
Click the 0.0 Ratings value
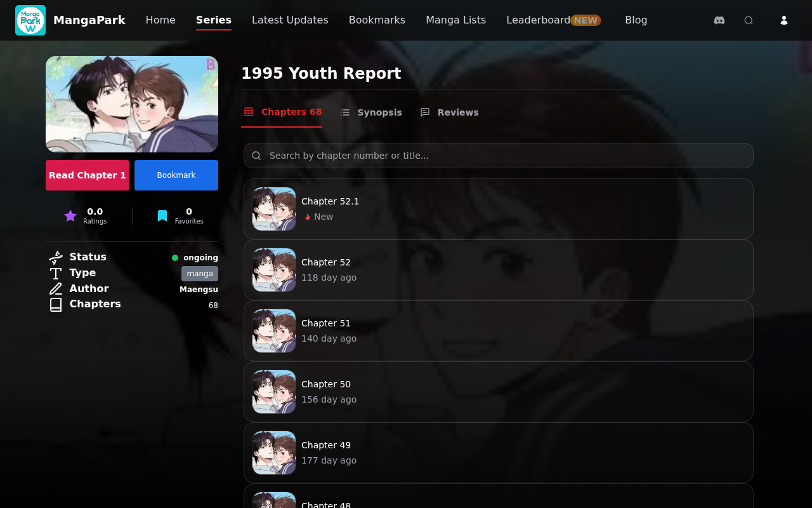click(95, 211)
